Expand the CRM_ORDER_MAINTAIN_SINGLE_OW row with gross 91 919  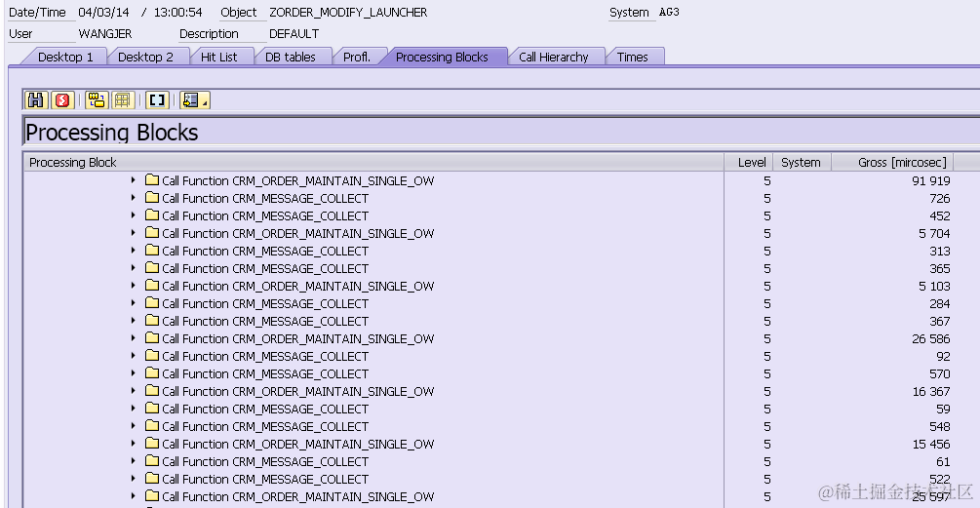tap(133, 180)
